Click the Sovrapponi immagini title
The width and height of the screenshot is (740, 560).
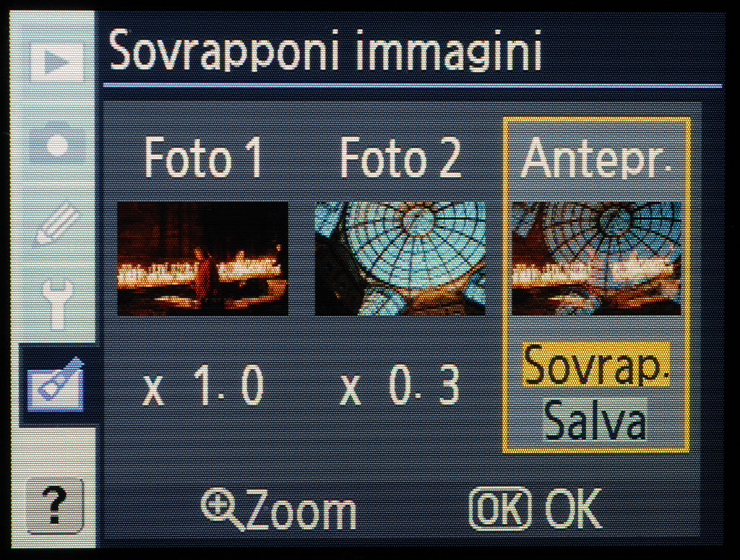point(325,51)
